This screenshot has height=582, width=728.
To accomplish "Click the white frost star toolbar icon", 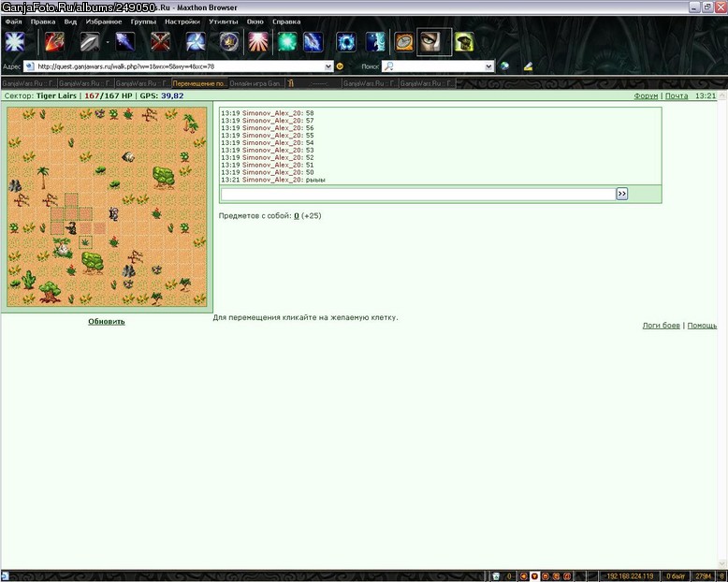I will [x=15, y=42].
